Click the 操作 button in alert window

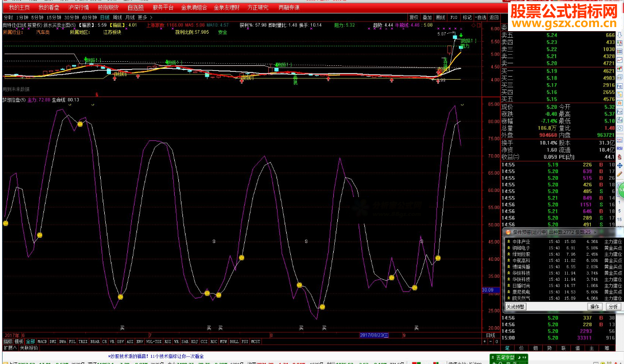(594, 307)
